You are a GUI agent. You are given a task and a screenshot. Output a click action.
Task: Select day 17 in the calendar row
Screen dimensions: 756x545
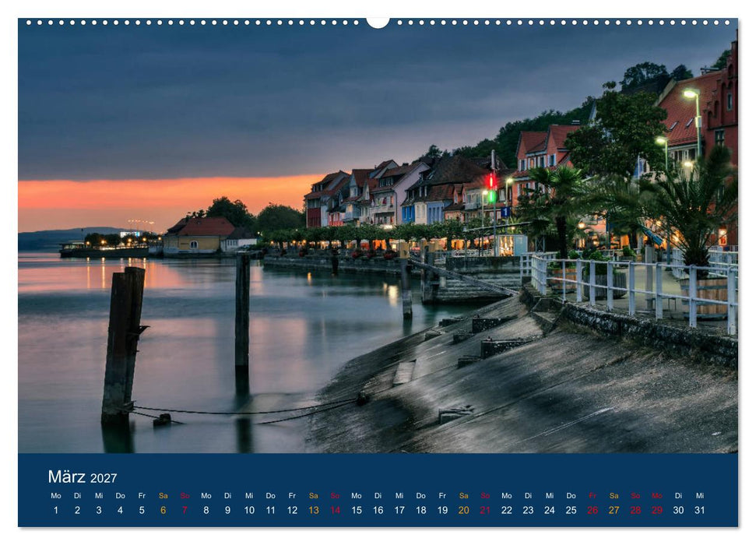click(x=399, y=510)
